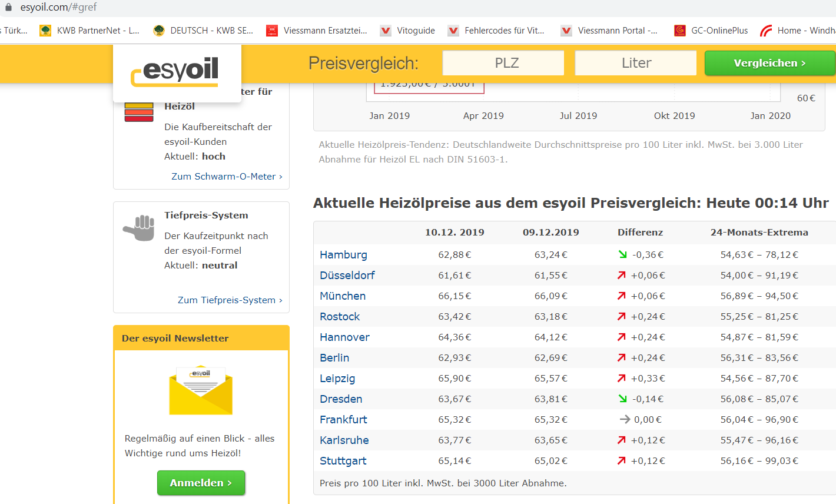The height and width of the screenshot is (504, 836).
Task: Open the Stuttgart city link
Action: [x=343, y=460]
